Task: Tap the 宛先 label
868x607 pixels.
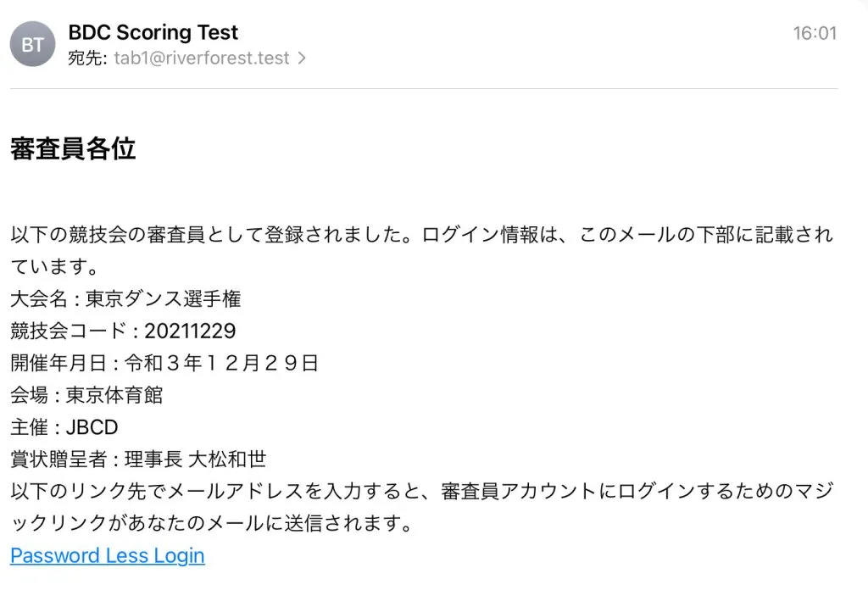Action: point(87,58)
